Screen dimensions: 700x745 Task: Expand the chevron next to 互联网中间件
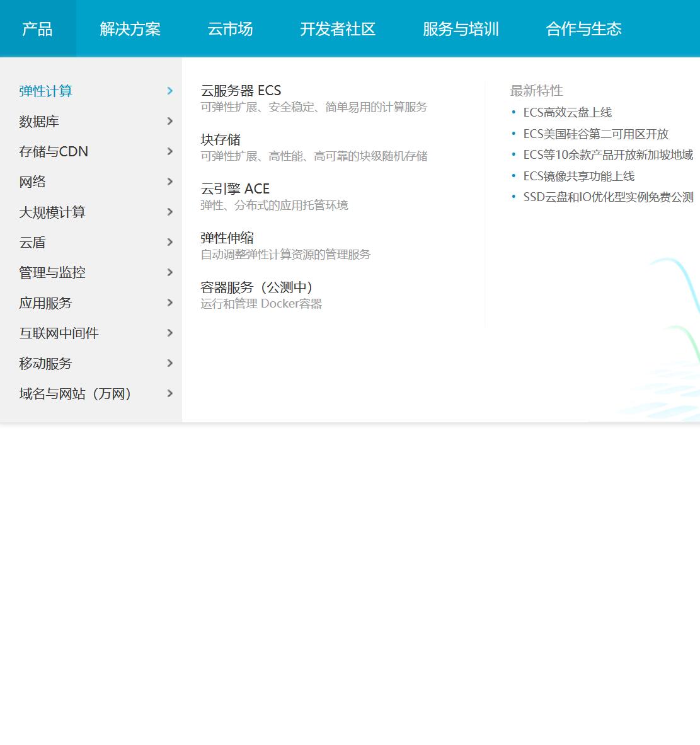pyautogui.click(x=170, y=333)
